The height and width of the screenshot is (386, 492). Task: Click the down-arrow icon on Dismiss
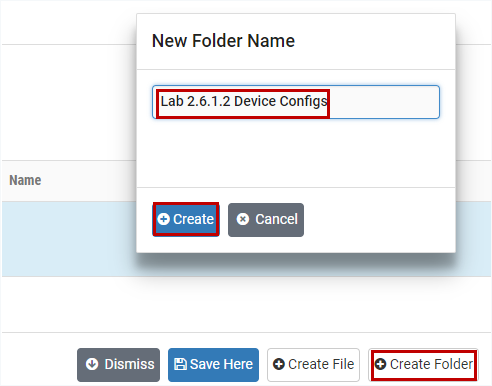pos(92,364)
